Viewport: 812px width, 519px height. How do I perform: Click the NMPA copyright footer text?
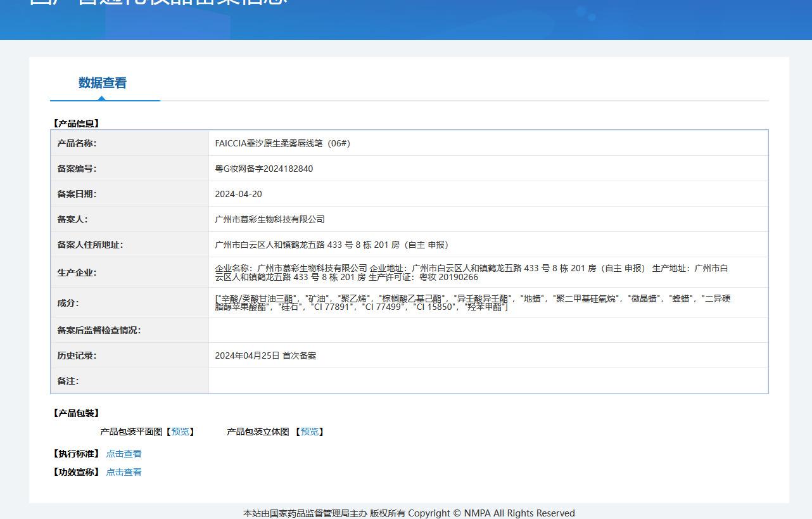click(x=409, y=513)
